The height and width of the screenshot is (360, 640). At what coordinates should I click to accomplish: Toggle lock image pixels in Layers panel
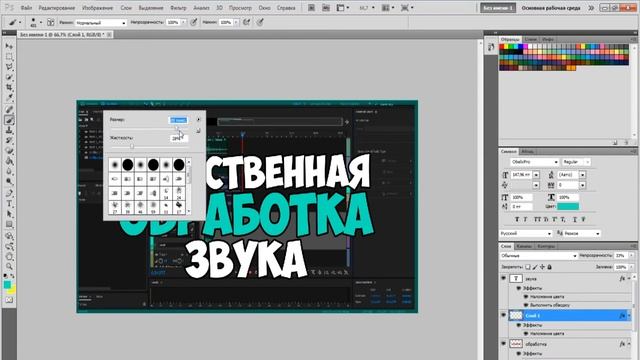tap(535, 267)
